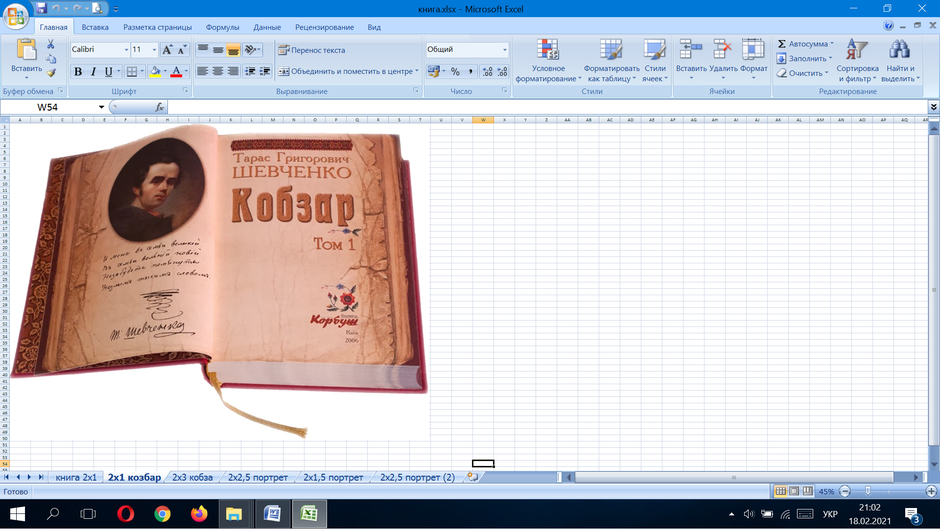Viewport: 940px width, 532px height.
Task: Click the decrease decimal icon
Action: coord(502,71)
